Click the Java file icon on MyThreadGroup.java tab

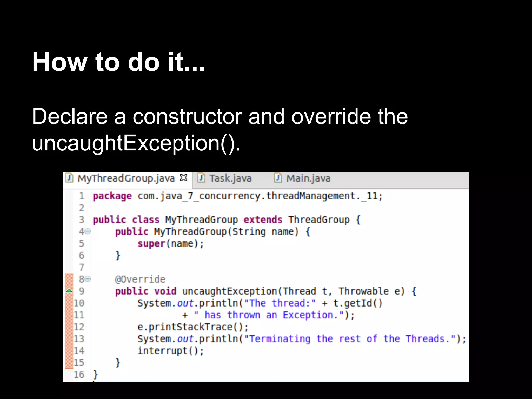tap(69, 178)
